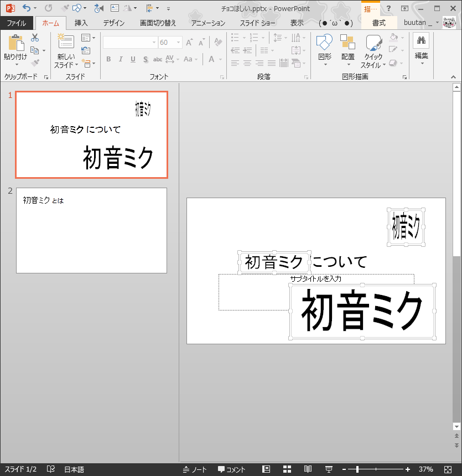The image size is (462, 476).
Task: Click the 37% zoom level
Action: coord(425,469)
